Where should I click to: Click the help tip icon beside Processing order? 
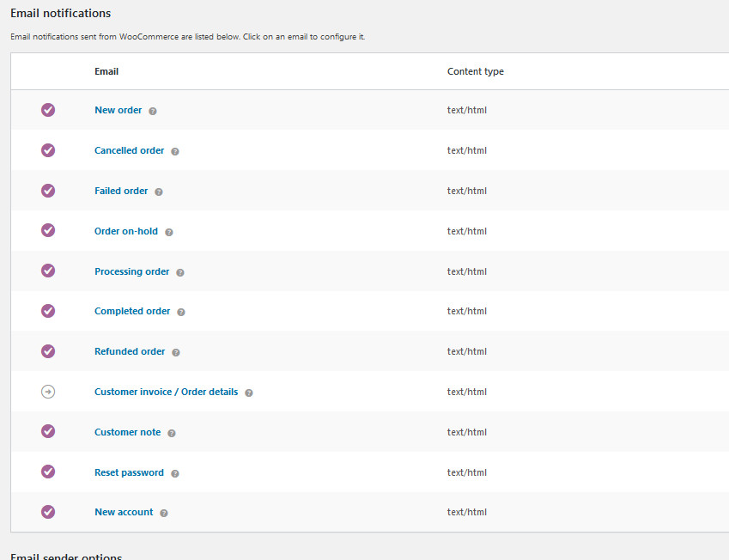click(x=180, y=272)
